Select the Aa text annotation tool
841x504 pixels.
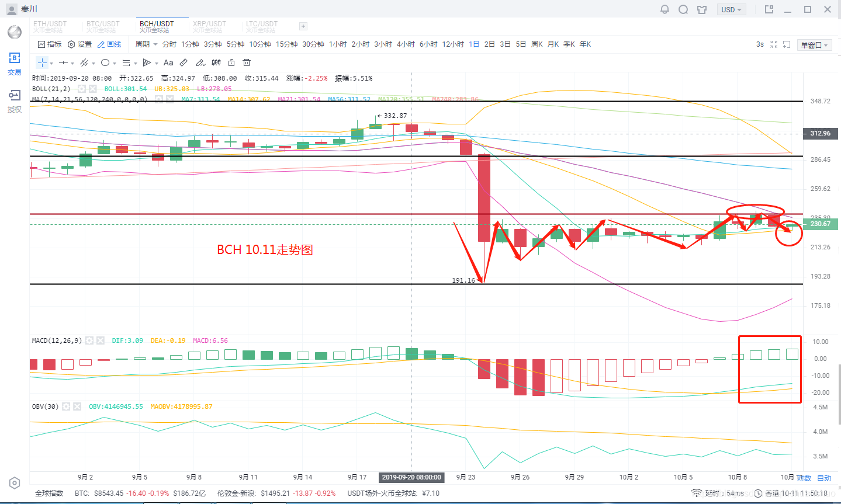(x=168, y=62)
